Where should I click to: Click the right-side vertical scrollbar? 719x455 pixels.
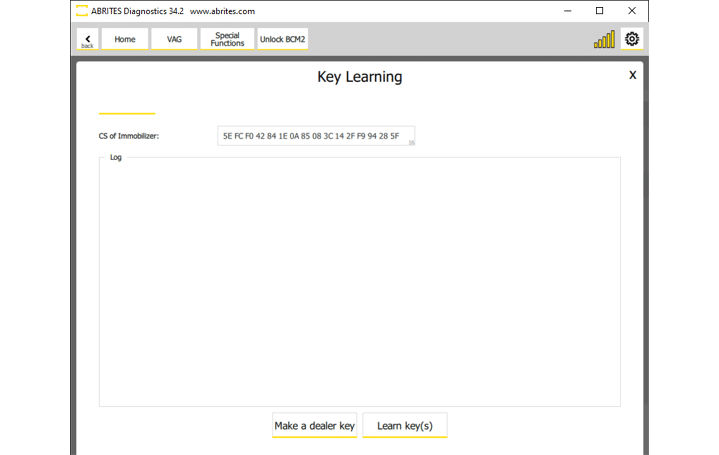coord(645,250)
